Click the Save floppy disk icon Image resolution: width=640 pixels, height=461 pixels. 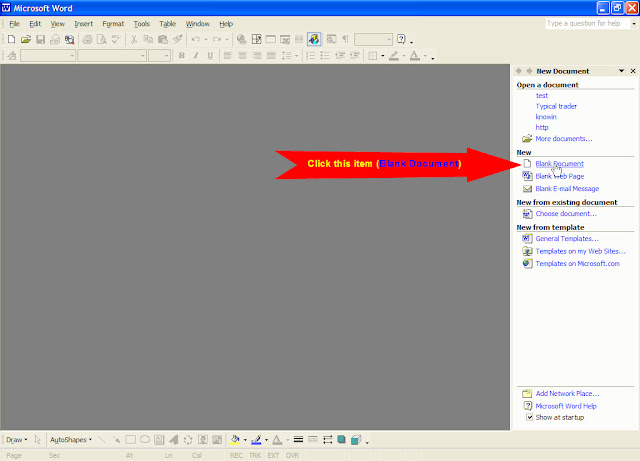pyautogui.click(x=40, y=39)
